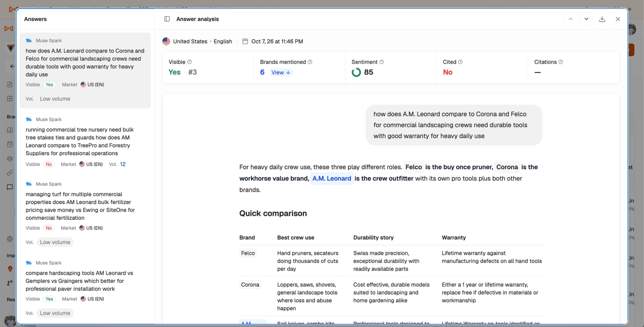Click the calendar icon beside the date
Image resolution: width=644 pixels, height=327 pixels.
click(x=245, y=41)
